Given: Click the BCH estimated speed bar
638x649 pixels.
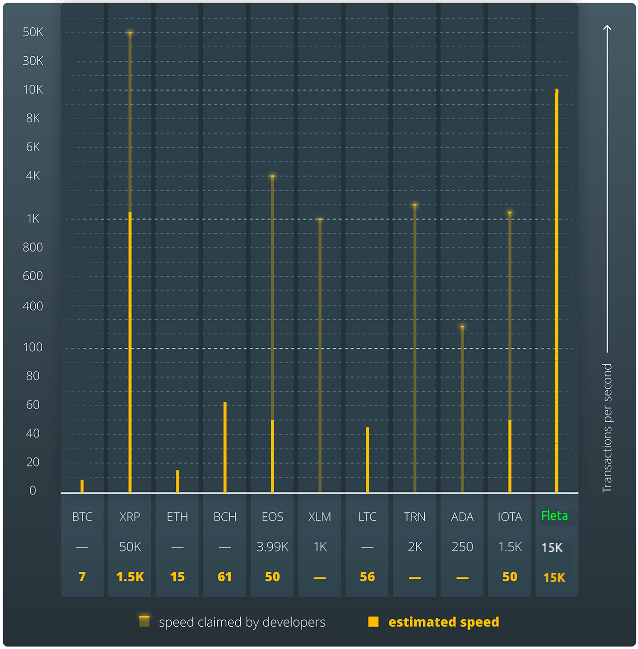Looking at the screenshot, I should coord(225,447).
